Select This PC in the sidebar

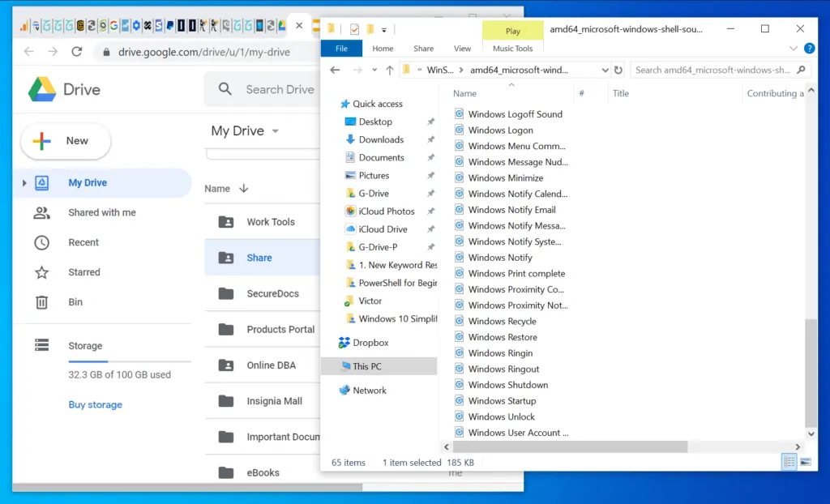(x=366, y=365)
